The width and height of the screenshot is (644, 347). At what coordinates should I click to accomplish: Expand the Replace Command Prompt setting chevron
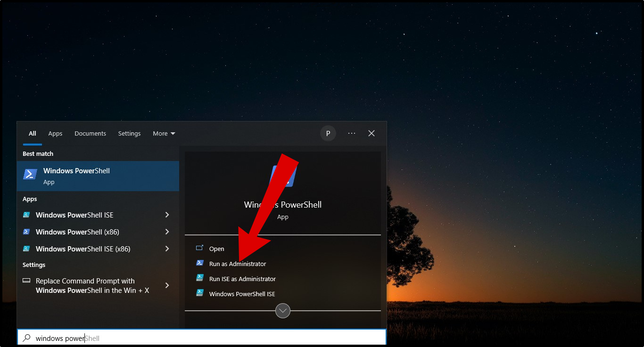point(167,285)
